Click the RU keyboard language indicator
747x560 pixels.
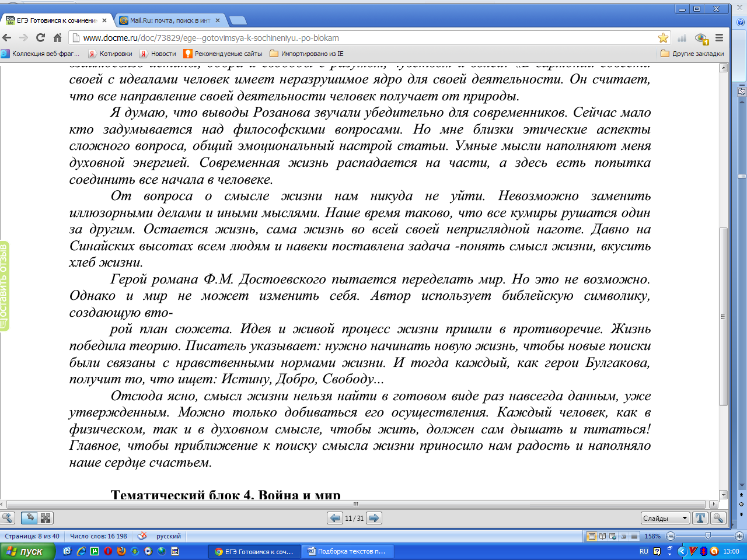click(x=644, y=551)
